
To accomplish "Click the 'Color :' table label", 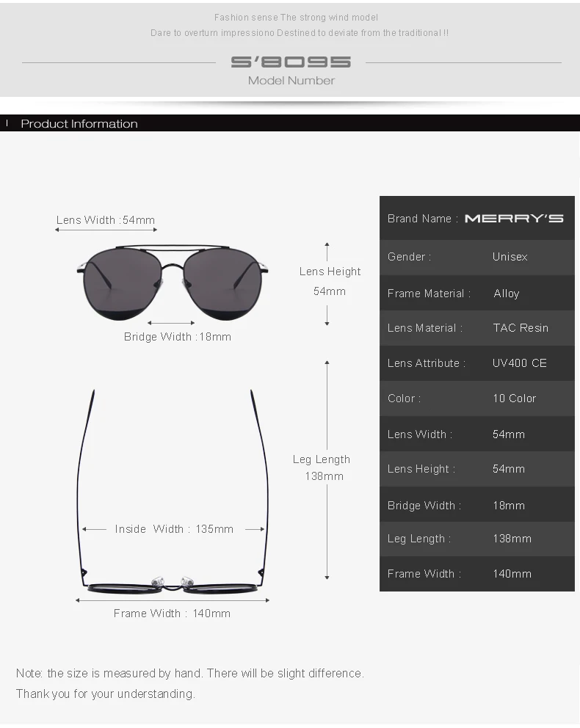I will click(x=404, y=398).
